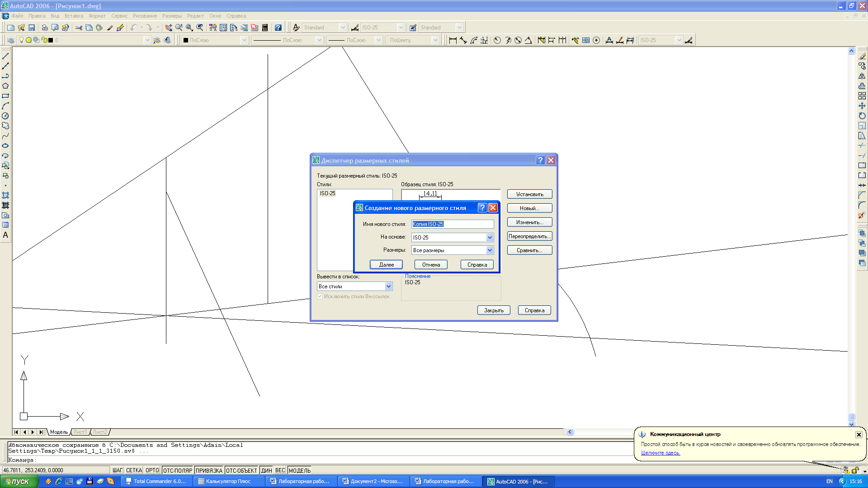
Task: Click the Установить button
Action: pos(529,194)
